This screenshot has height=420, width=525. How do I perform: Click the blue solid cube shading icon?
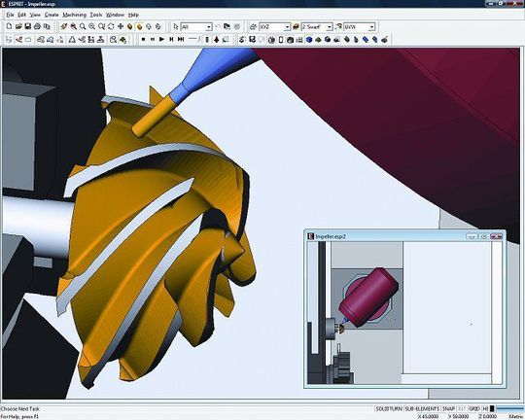pyautogui.click(x=309, y=40)
